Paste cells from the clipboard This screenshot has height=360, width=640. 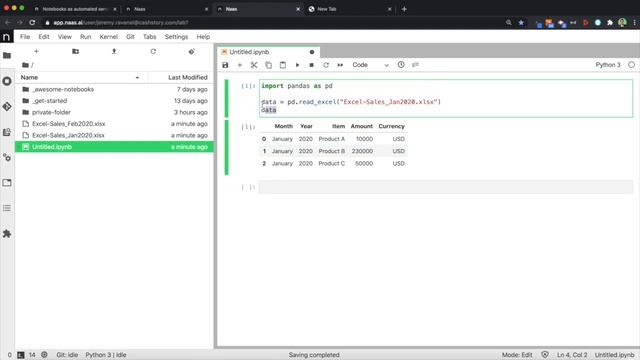coord(283,65)
